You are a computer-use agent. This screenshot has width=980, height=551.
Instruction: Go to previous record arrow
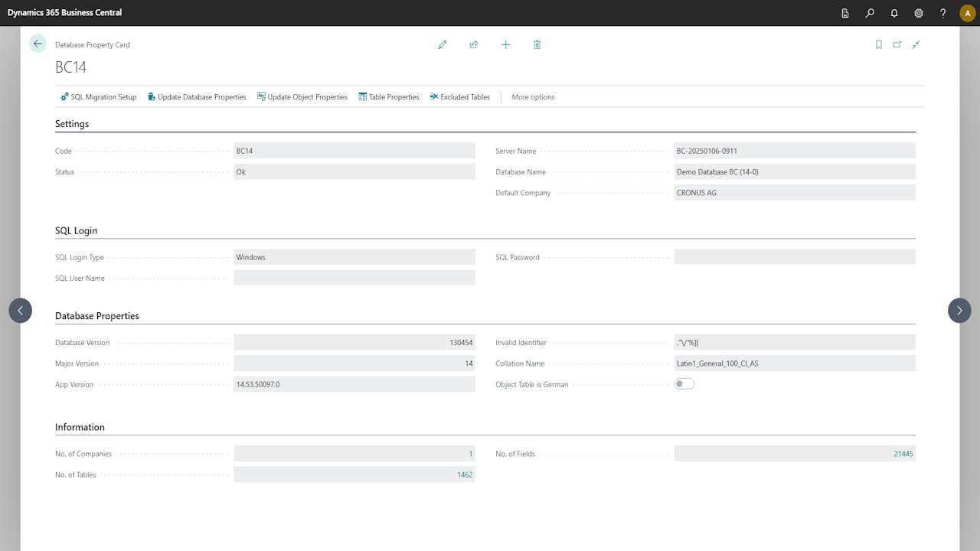click(21, 310)
